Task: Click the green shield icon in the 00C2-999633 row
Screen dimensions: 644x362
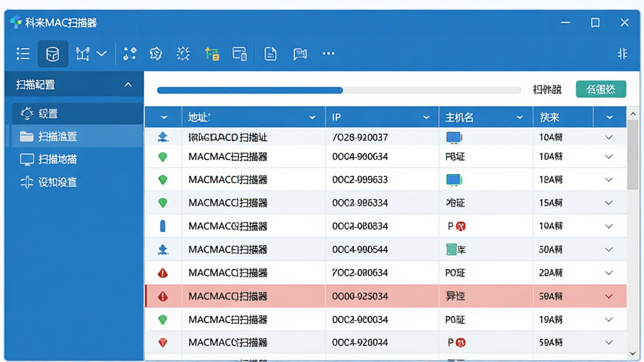Action: click(x=163, y=180)
